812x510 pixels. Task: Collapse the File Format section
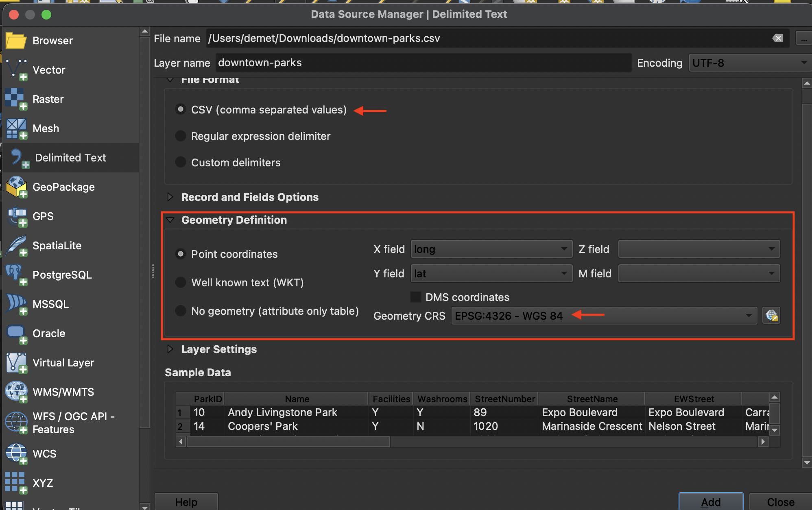(x=170, y=79)
